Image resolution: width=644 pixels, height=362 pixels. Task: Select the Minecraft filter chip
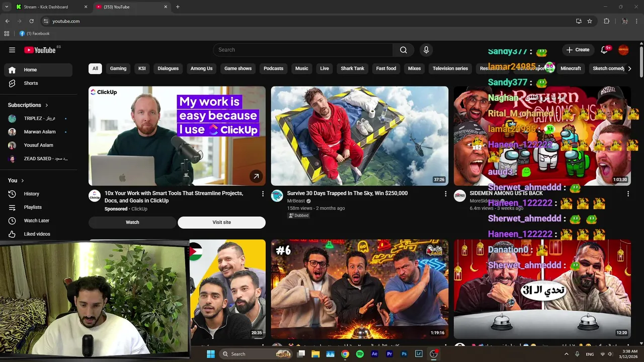click(x=571, y=68)
